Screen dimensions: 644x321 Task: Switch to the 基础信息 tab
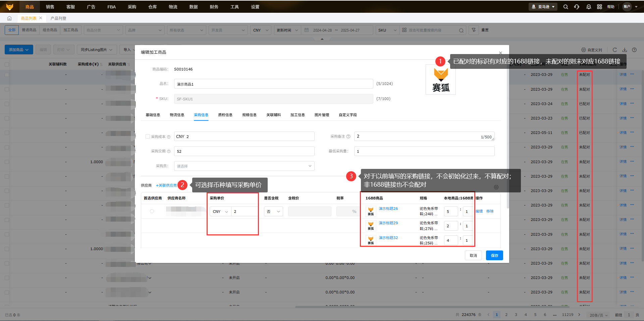click(x=153, y=115)
